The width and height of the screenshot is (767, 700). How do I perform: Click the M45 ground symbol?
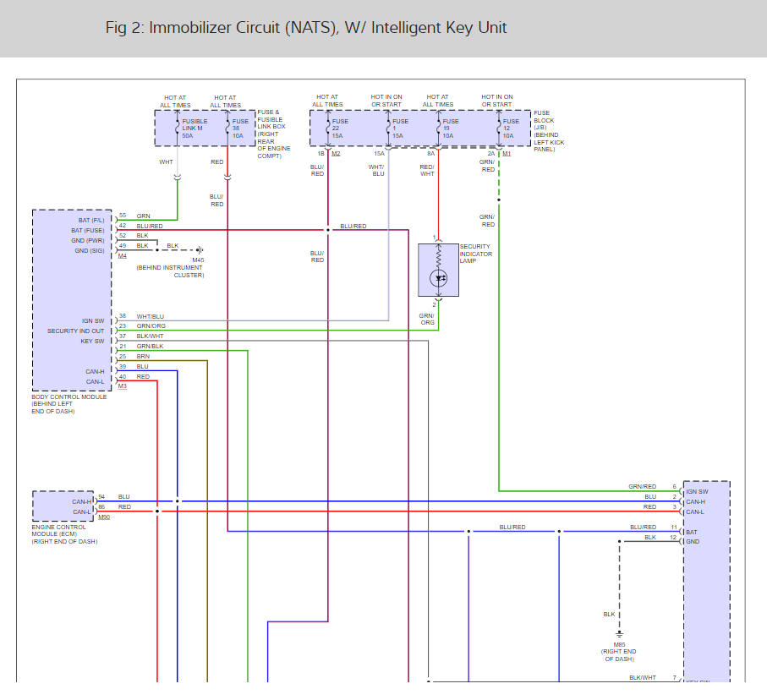pos(200,250)
